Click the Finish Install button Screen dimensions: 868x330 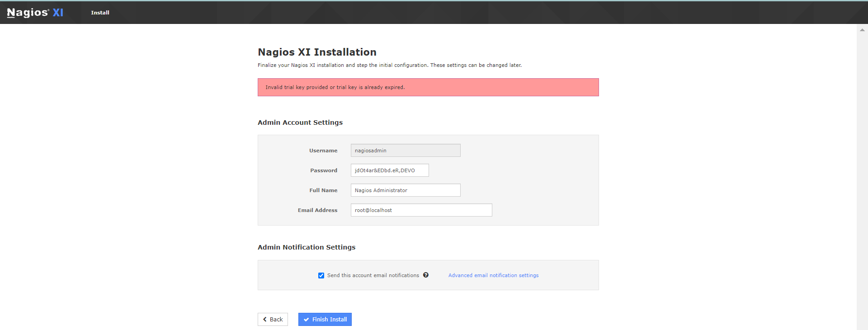(x=325, y=319)
